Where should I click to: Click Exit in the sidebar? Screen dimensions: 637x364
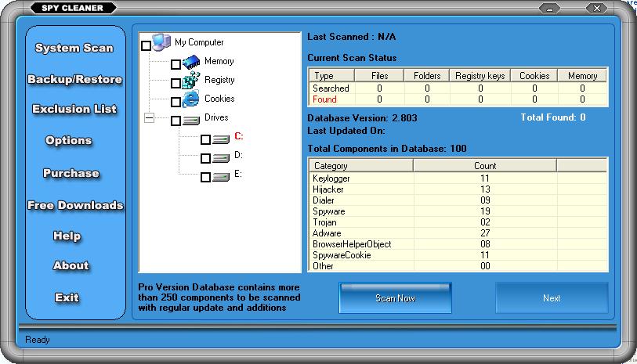coord(67,297)
